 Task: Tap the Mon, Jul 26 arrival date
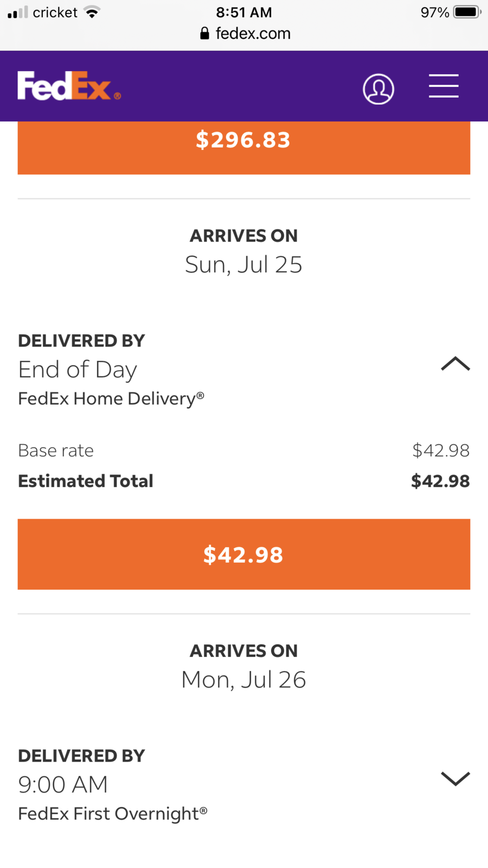(243, 680)
